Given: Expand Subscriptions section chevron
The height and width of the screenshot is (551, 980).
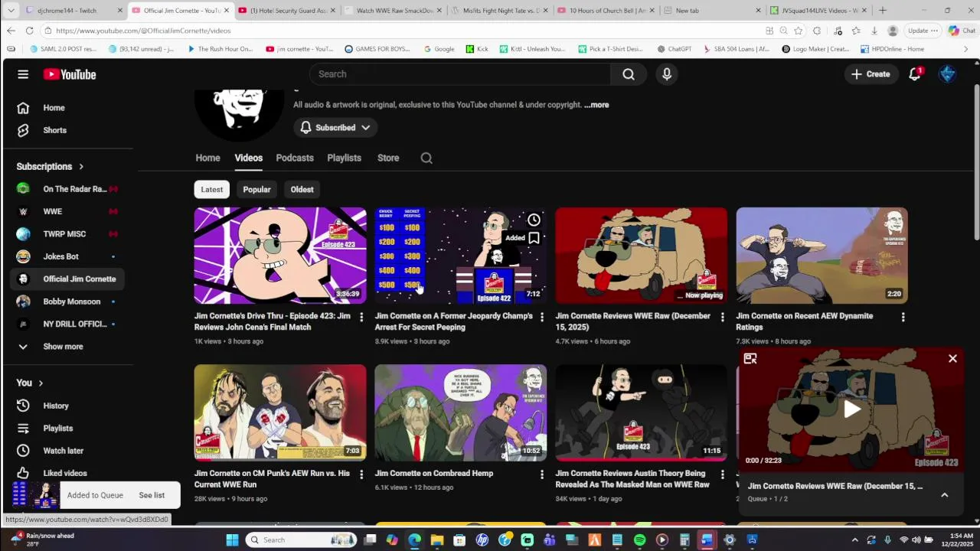Looking at the screenshot, I should click(x=81, y=167).
